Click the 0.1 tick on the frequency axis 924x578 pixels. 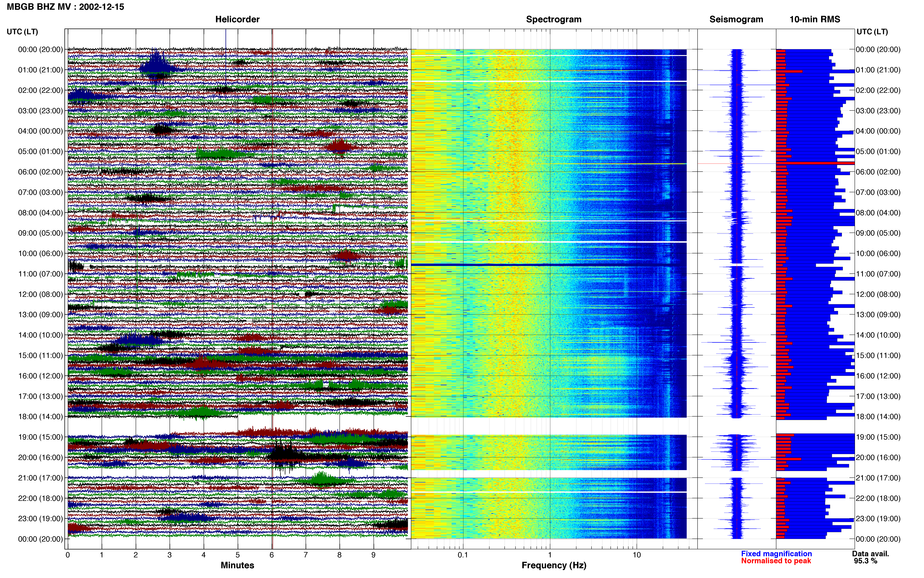click(x=463, y=555)
